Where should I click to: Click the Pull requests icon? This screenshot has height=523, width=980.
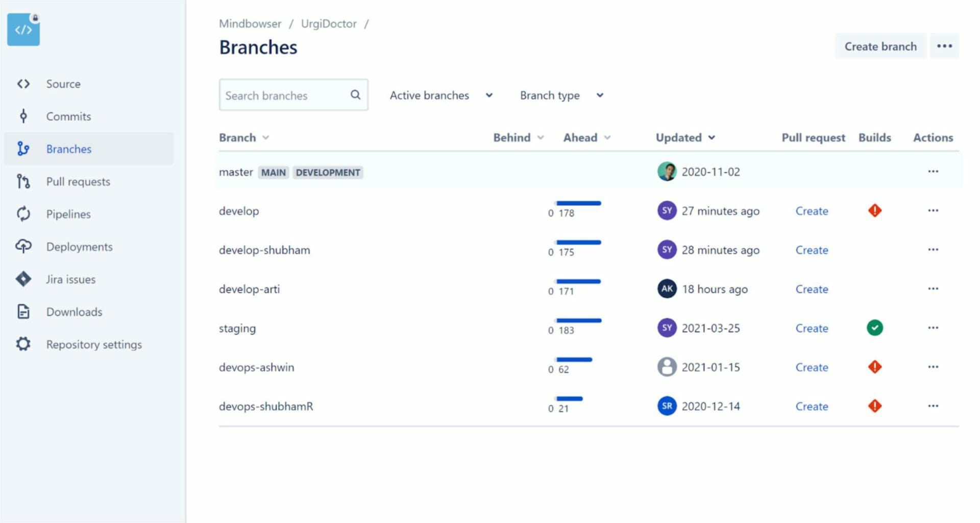23,181
